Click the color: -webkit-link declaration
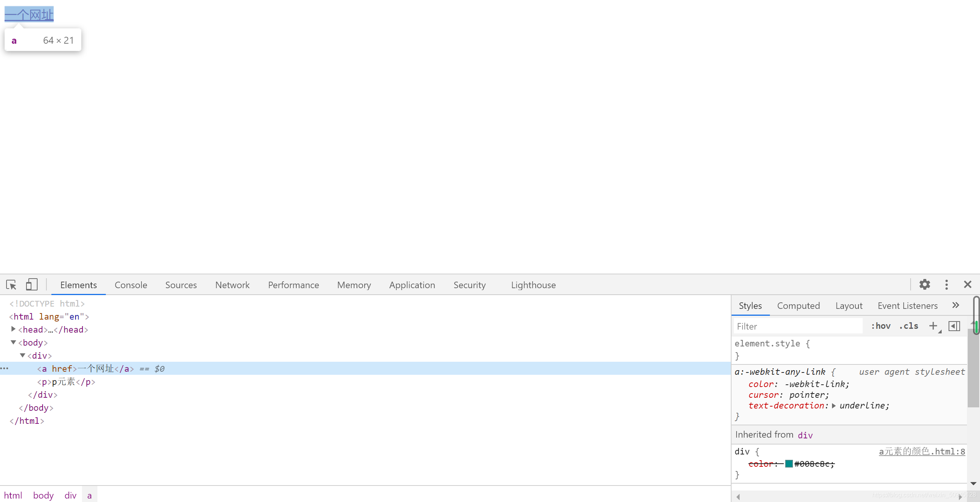The width and height of the screenshot is (980, 502). point(799,384)
